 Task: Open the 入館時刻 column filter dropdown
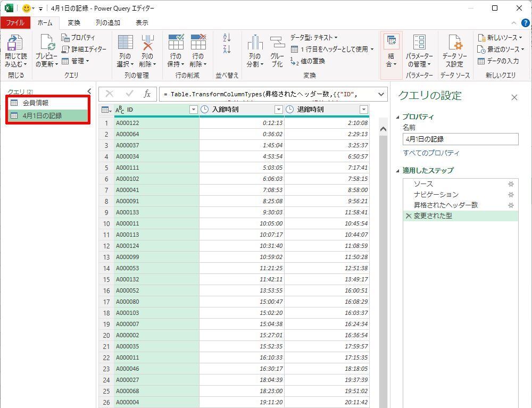(x=279, y=110)
